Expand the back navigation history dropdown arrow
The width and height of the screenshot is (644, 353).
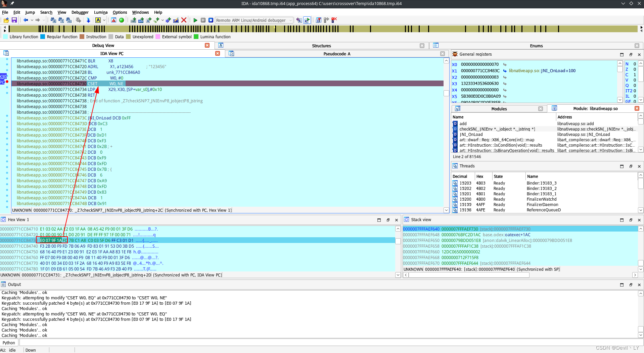coord(32,20)
